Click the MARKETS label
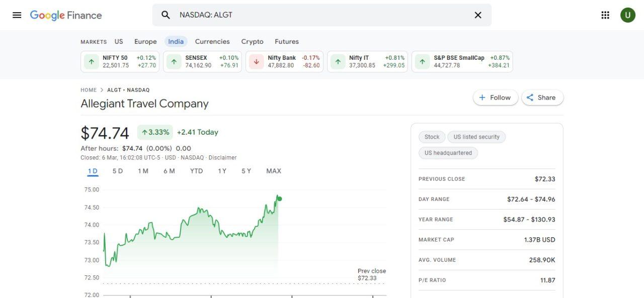This screenshot has width=644, height=298. coord(94,42)
